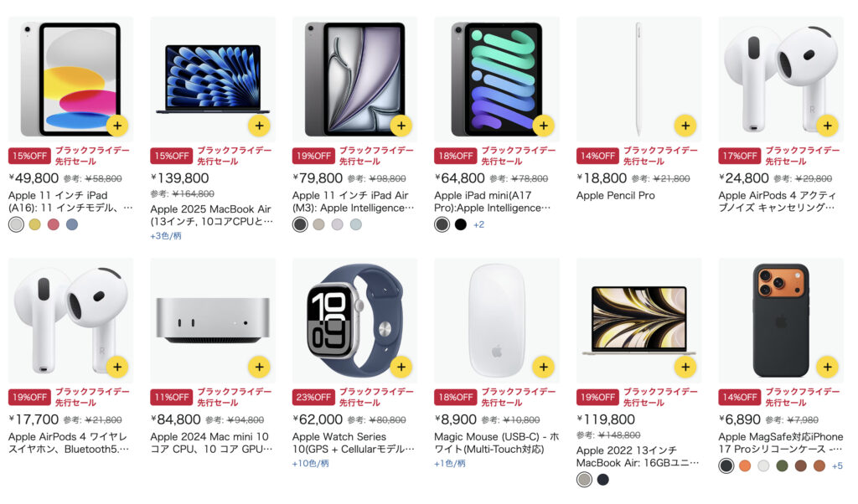This screenshot has width=858, height=504.
Task: Add iPhone 17 Pro silicone case to cart
Action: (827, 367)
